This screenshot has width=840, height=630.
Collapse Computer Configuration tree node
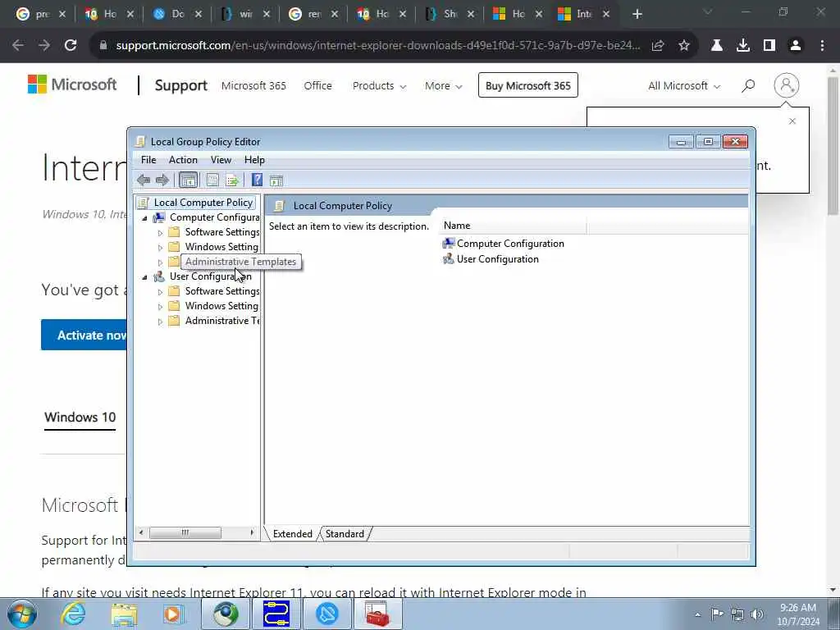(x=144, y=218)
